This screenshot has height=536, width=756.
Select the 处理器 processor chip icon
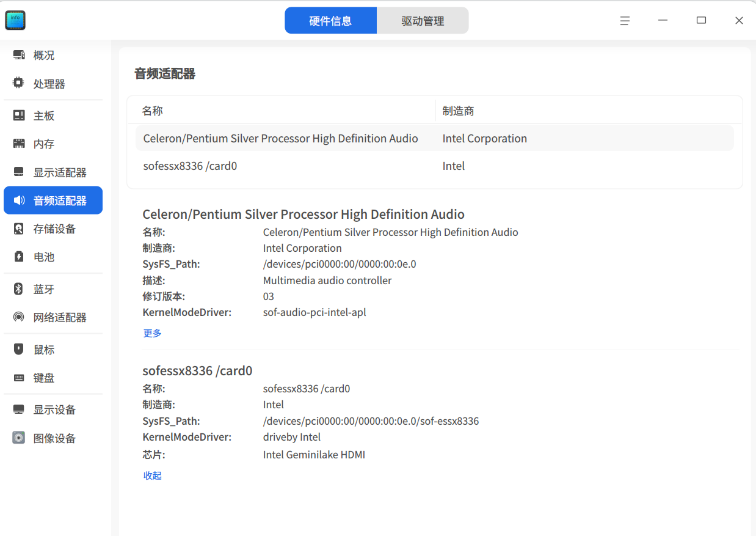(19, 84)
